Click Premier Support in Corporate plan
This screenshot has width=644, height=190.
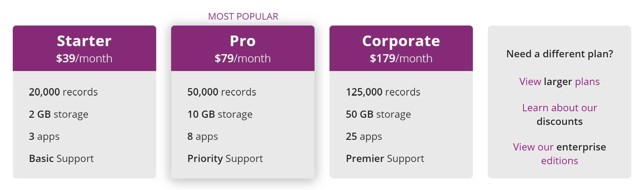point(385,159)
